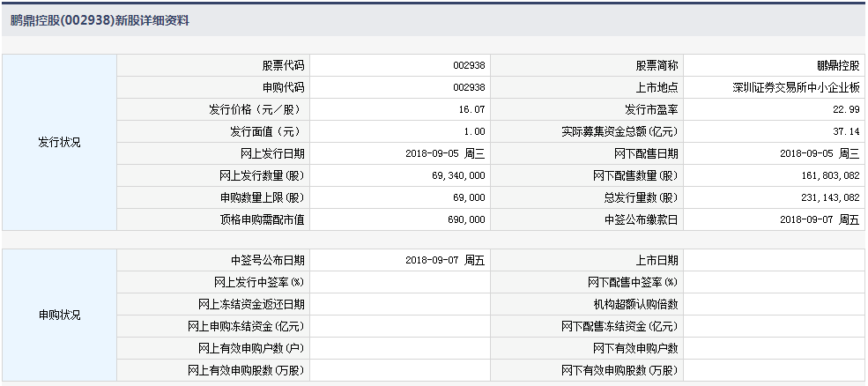Select the 网下配售数量 value 161,803,082
The width and height of the screenshot is (868, 386).
point(827,175)
